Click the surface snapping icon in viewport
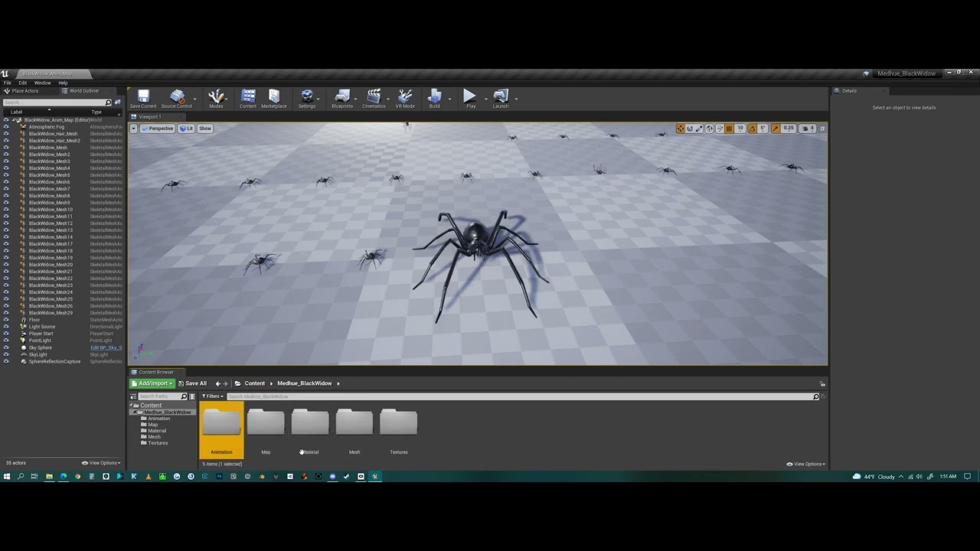Image resolution: width=980 pixels, height=551 pixels. [x=719, y=129]
